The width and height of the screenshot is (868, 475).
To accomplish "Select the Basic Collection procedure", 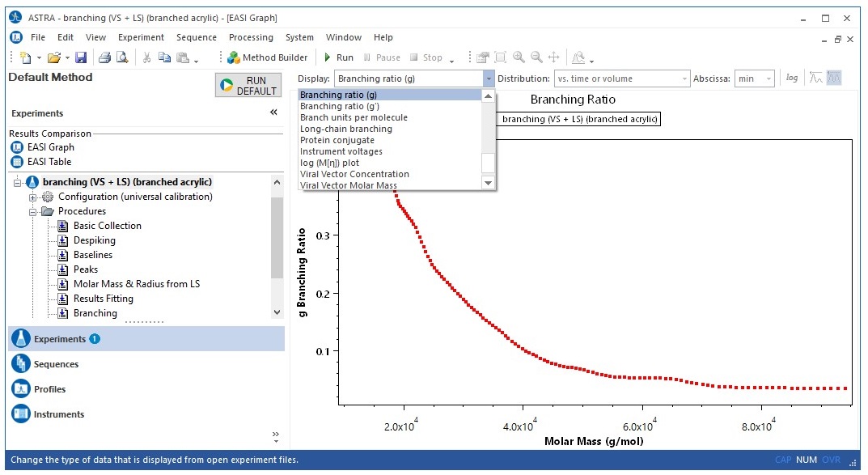I will 108,226.
